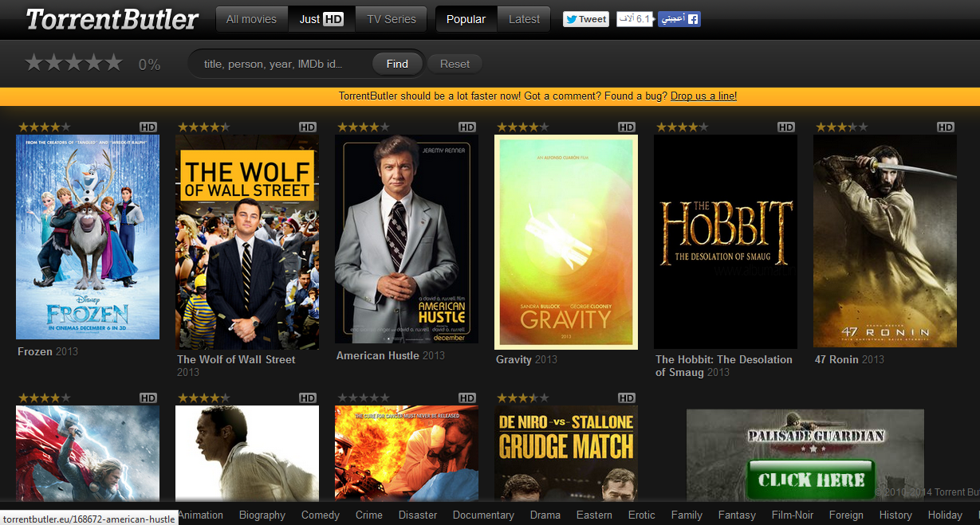
Task: Select the Documentary genre
Action: 483,515
